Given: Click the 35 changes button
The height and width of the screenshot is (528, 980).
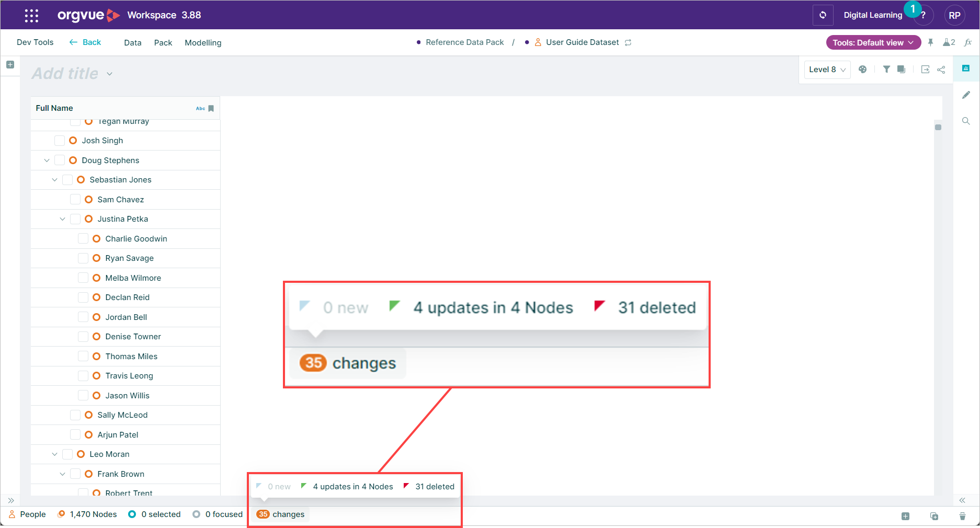Looking at the screenshot, I should 281,514.
